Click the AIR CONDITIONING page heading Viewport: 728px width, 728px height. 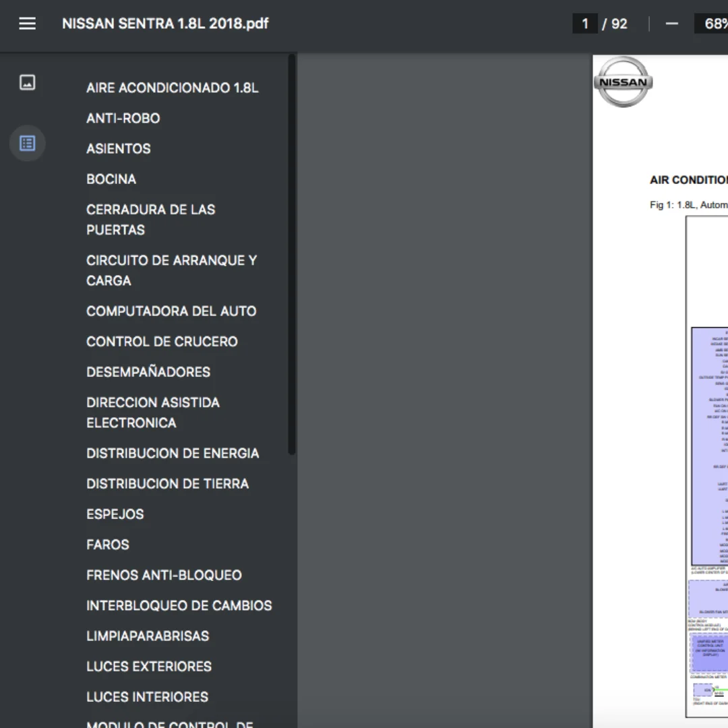(688, 180)
